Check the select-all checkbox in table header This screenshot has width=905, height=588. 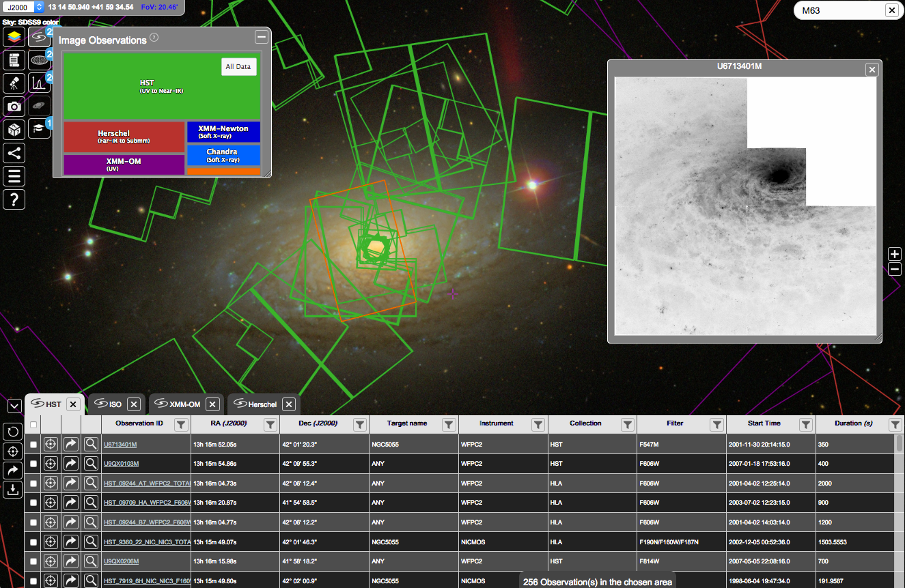[33, 425]
